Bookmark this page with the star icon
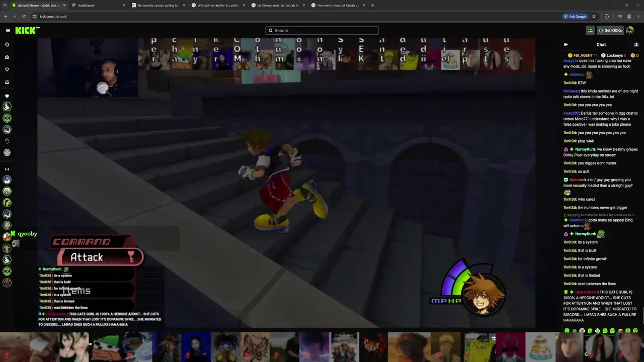 [x=594, y=16]
